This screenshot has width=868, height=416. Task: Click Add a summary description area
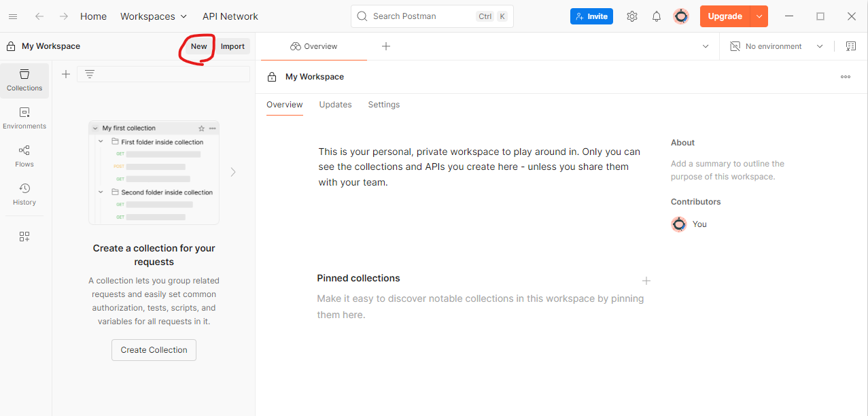[x=727, y=170]
